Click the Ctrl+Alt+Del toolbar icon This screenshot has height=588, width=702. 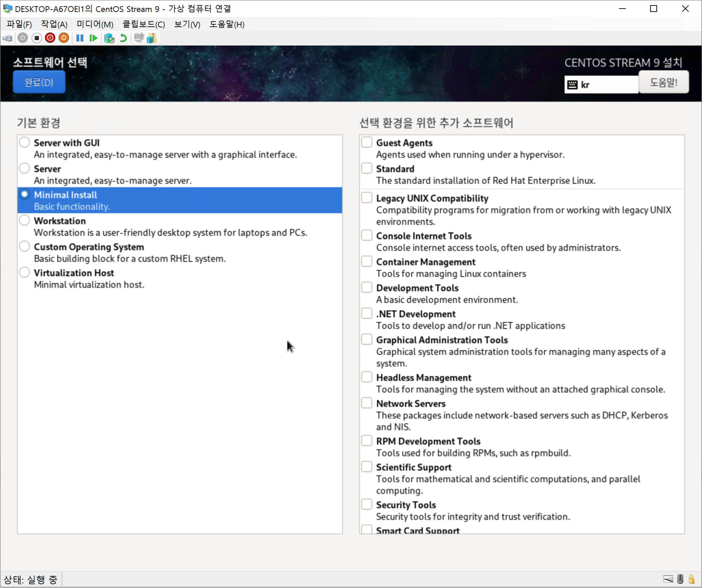click(x=8, y=38)
